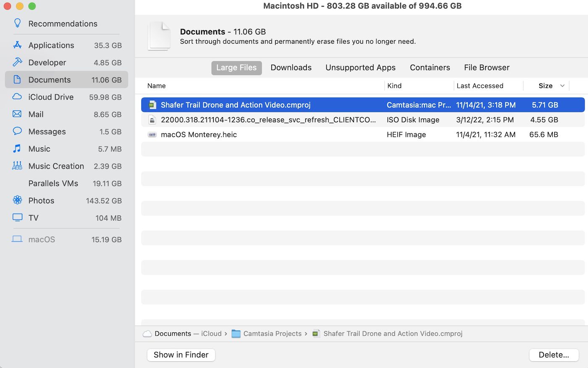588x368 pixels.
Task: Click the Recommendations lightbulb icon
Action: click(17, 23)
